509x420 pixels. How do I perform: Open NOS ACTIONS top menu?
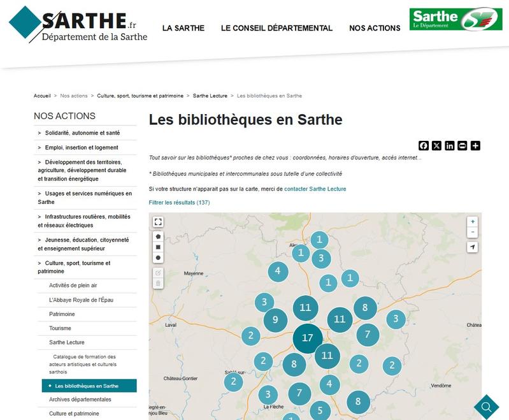pyautogui.click(x=375, y=28)
